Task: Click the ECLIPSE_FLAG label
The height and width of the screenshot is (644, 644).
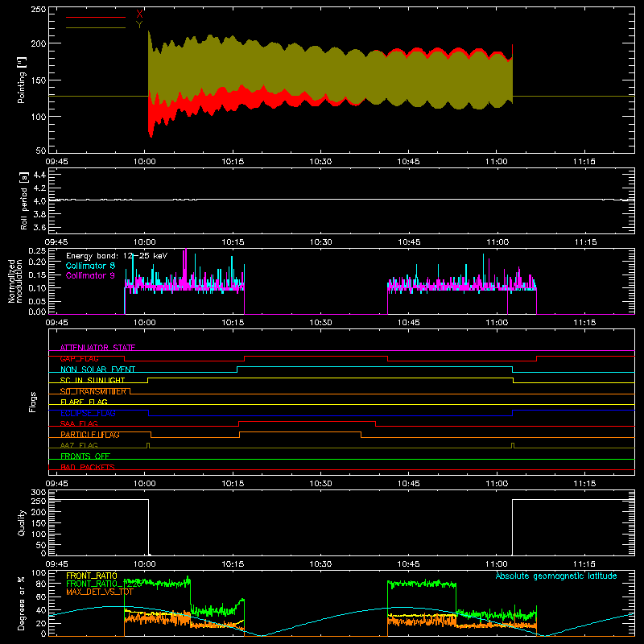Action: [88, 413]
